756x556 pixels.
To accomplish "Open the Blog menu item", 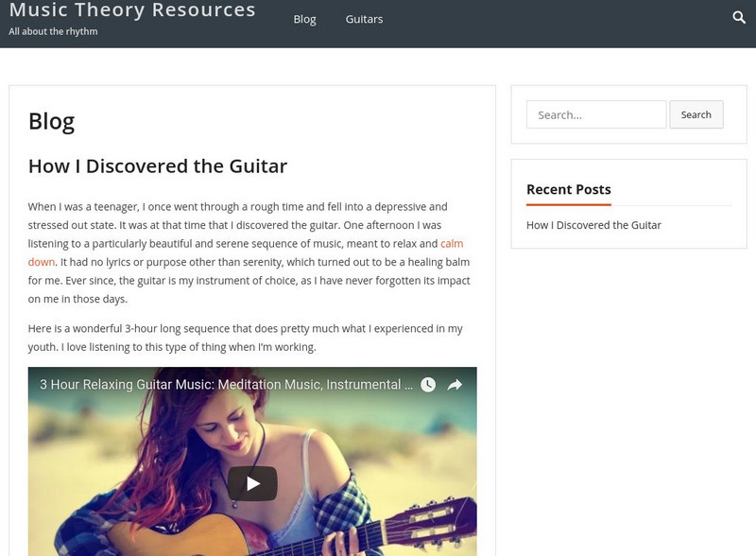I will click(x=304, y=19).
